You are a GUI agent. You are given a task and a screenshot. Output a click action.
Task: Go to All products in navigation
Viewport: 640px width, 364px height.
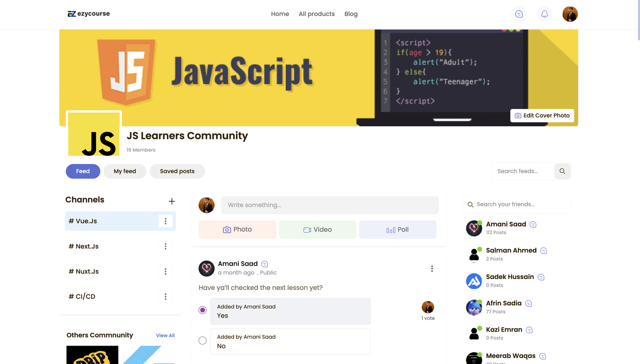316,14
